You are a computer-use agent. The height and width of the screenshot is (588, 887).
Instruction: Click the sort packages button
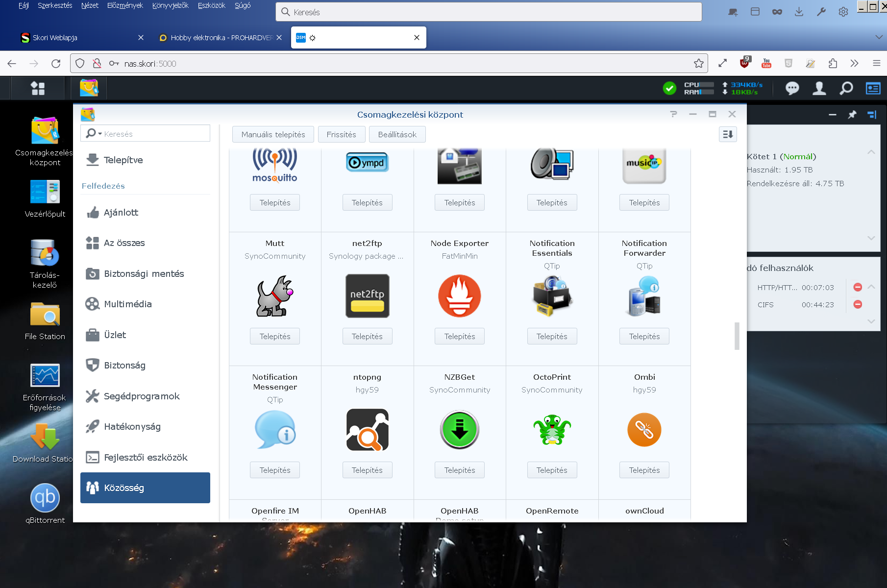pos(728,134)
